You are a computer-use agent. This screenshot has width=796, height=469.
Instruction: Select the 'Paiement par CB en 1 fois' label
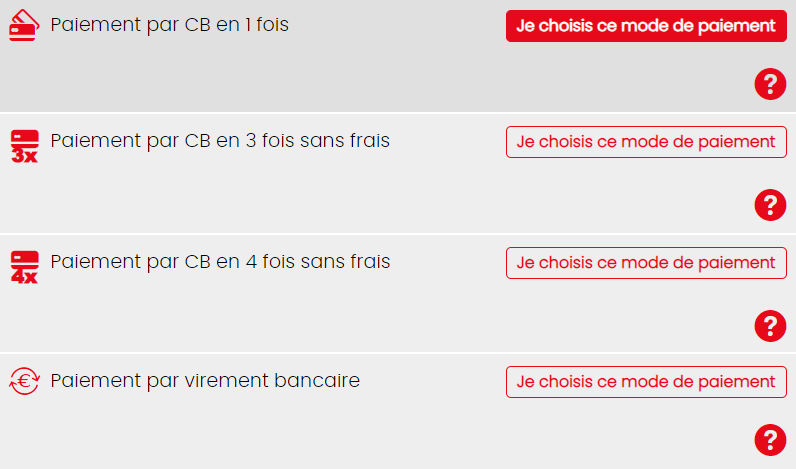(170, 25)
